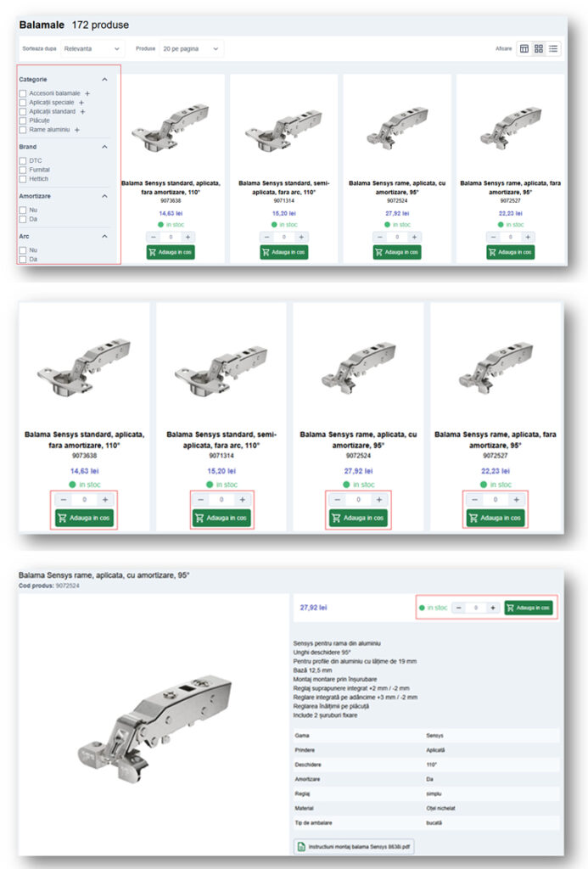
Task: Add 9073638 to cart in sidebar listing
Action: (x=171, y=252)
